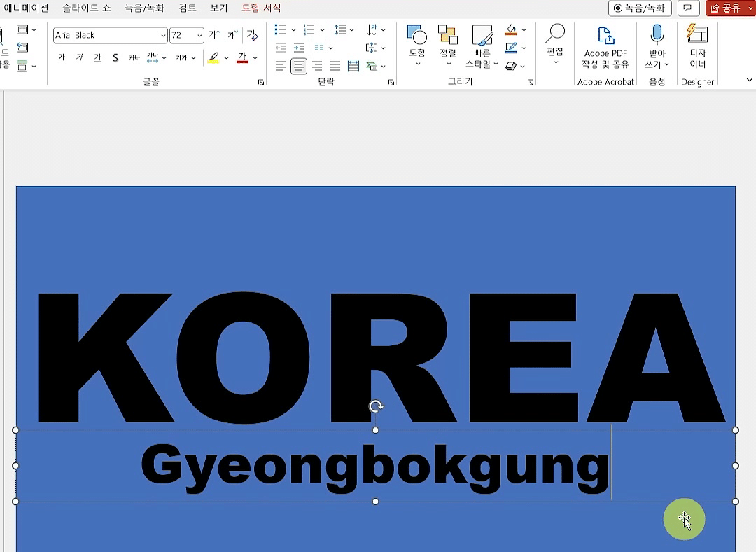Open the 빠른 스타일 quick styles
This screenshot has width=756, height=552.
(x=482, y=46)
